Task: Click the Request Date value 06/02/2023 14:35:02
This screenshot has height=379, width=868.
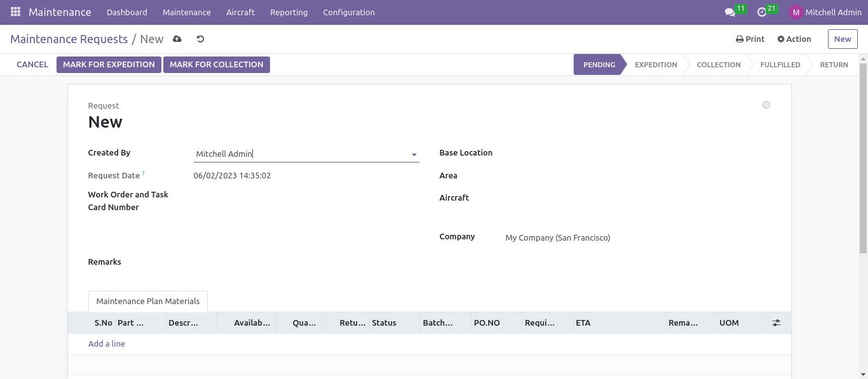Action: coord(232,176)
